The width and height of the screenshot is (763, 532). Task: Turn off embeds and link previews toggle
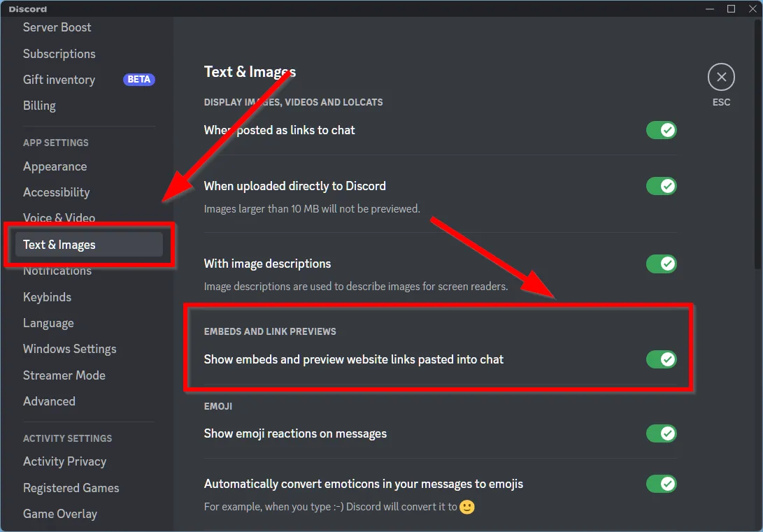pyautogui.click(x=661, y=359)
